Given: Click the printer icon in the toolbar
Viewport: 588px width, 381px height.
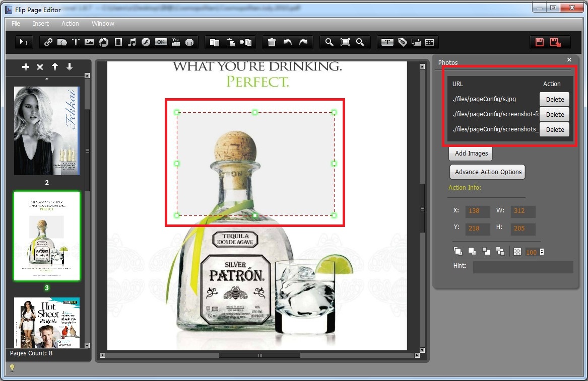Looking at the screenshot, I should click(x=190, y=42).
